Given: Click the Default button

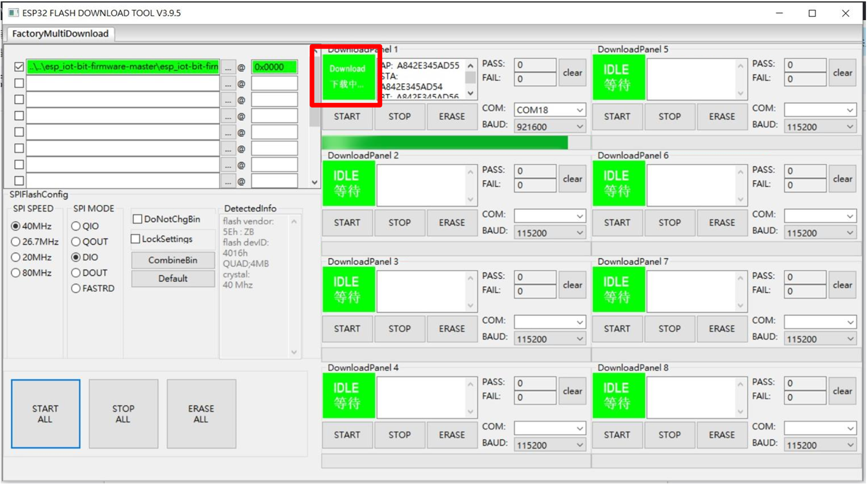Looking at the screenshot, I should [173, 279].
